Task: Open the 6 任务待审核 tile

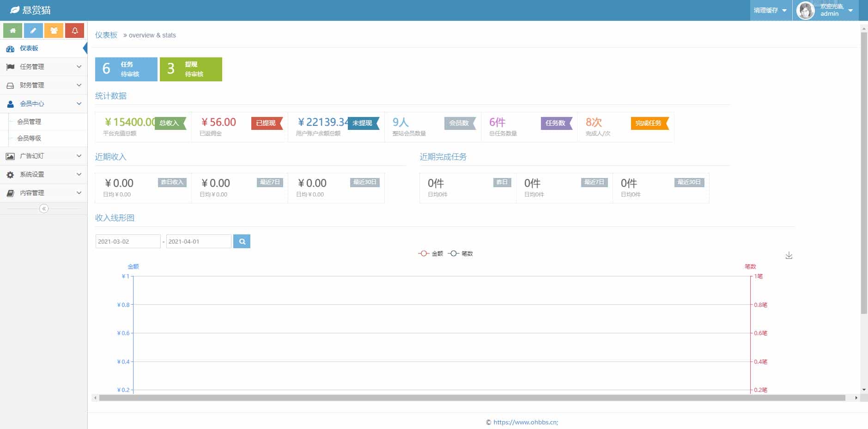Action: [126, 69]
